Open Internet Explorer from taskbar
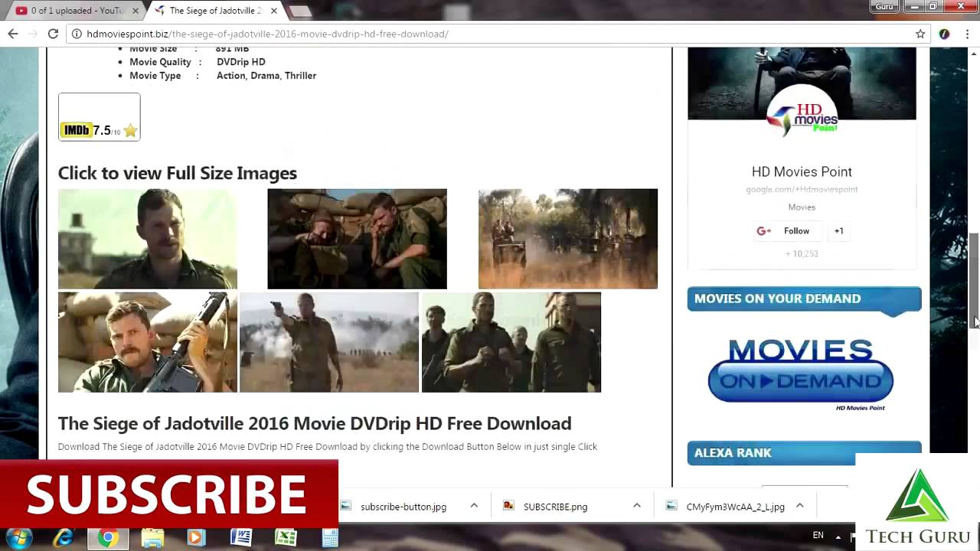Image resolution: width=980 pixels, height=551 pixels. (x=63, y=538)
